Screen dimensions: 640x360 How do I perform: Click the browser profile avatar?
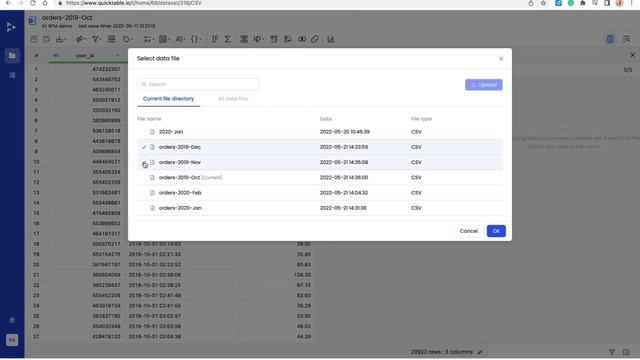(x=620, y=3)
